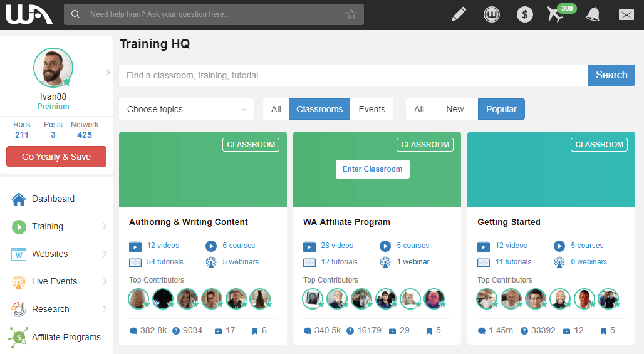Open 28 videos link
This screenshot has width=644, height=354.
337,246
